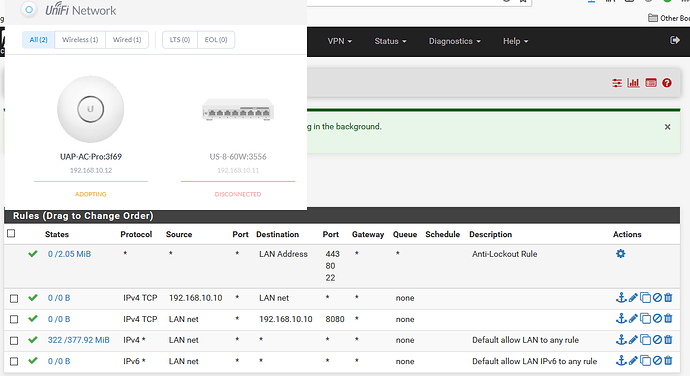Open states link for IPv6 LAN net rule
The height and width of the screenshot is (376, 690).
point(59,361)
